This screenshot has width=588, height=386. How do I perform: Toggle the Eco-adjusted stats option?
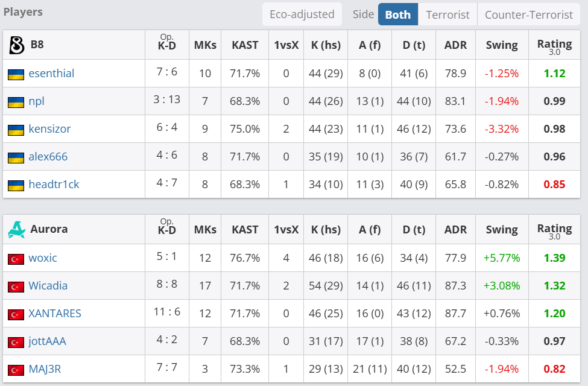tap(302, 14)
